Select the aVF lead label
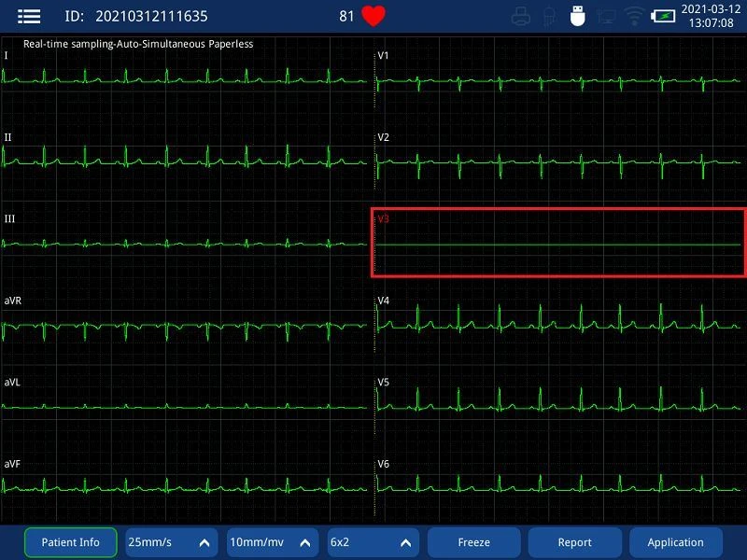This screenshot has height=560, width=747. coord(12,464)
